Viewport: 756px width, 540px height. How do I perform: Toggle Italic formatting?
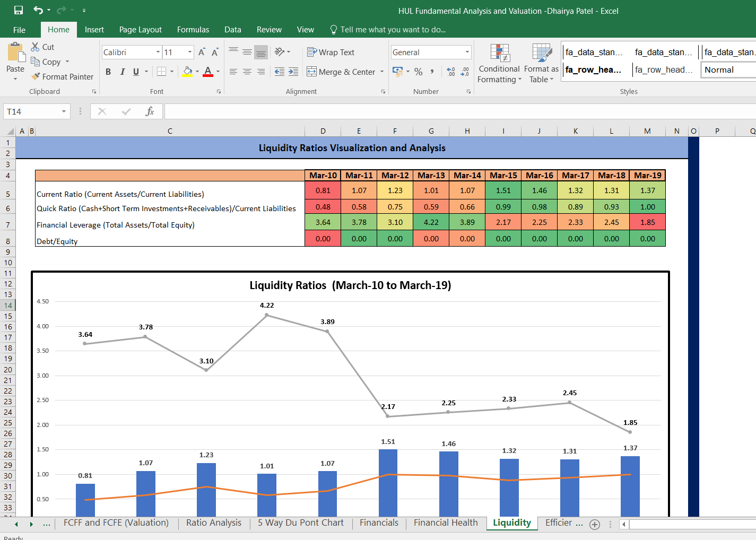[123, 72]
